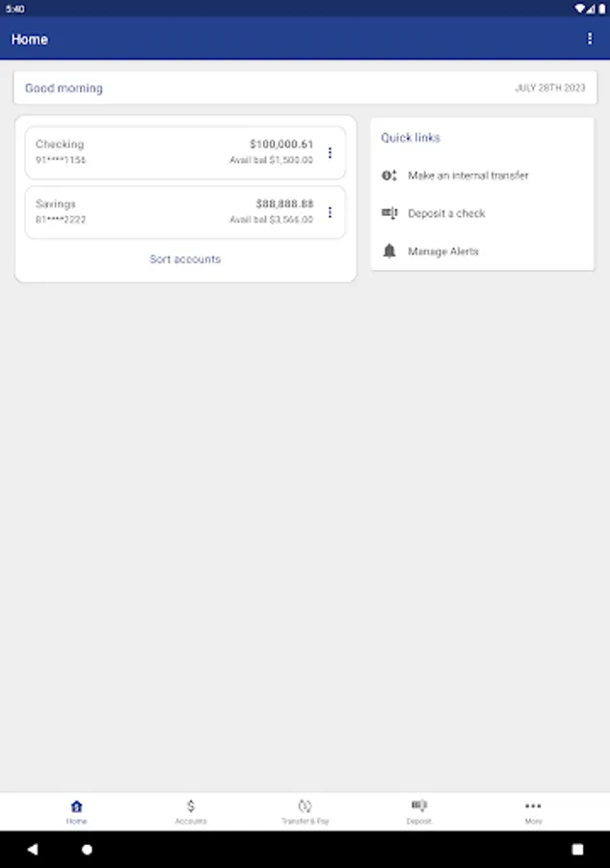The image size is (610, 868).
Task: Tap the Good morning greeting banner
Action: [305, 88]
